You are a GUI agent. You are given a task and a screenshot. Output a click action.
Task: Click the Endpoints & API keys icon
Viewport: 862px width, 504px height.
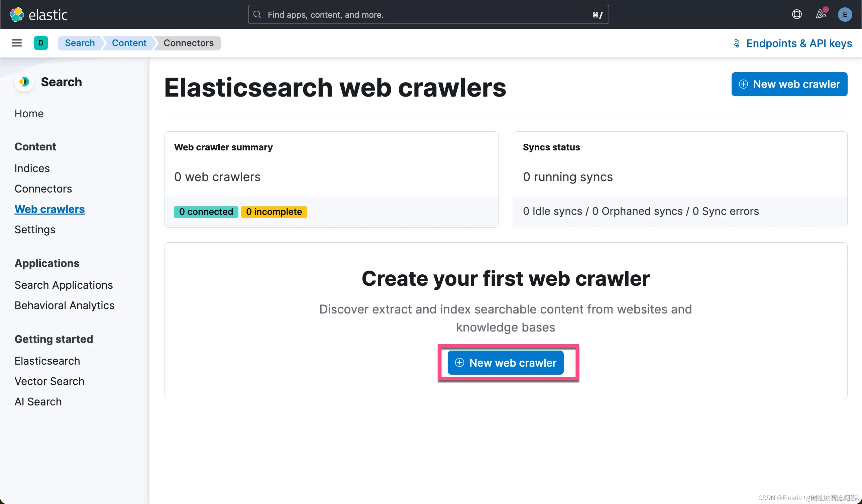(737, 43)
